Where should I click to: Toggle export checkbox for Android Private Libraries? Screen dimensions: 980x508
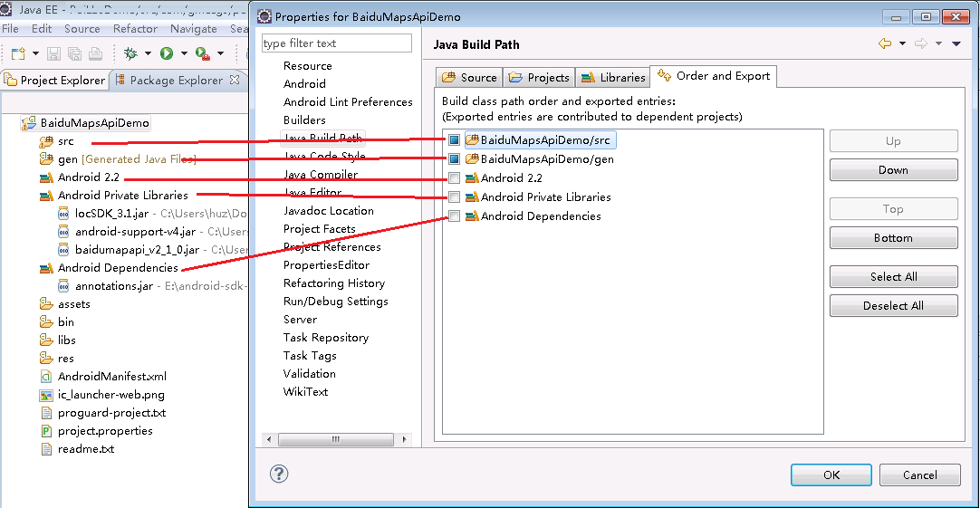coord(455,197)
